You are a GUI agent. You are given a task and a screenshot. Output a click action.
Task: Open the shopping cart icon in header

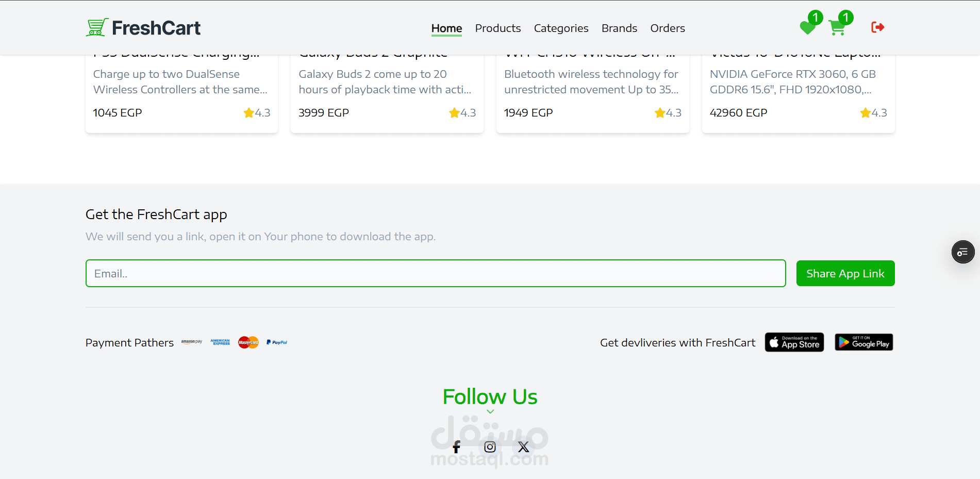[x=837, y=28]
